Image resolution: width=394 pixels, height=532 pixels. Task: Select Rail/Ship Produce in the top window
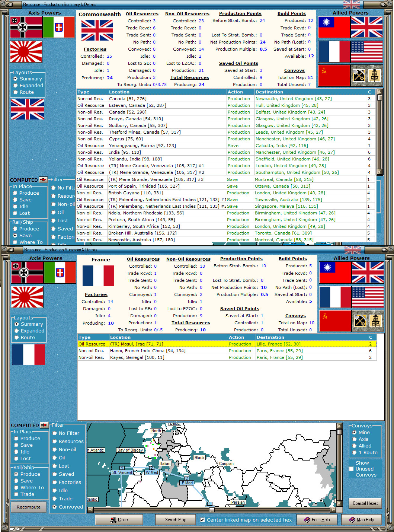[26, 229]
